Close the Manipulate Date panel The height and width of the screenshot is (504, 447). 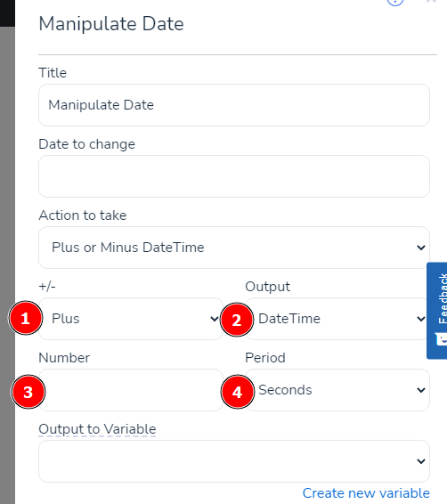(431, 2)
